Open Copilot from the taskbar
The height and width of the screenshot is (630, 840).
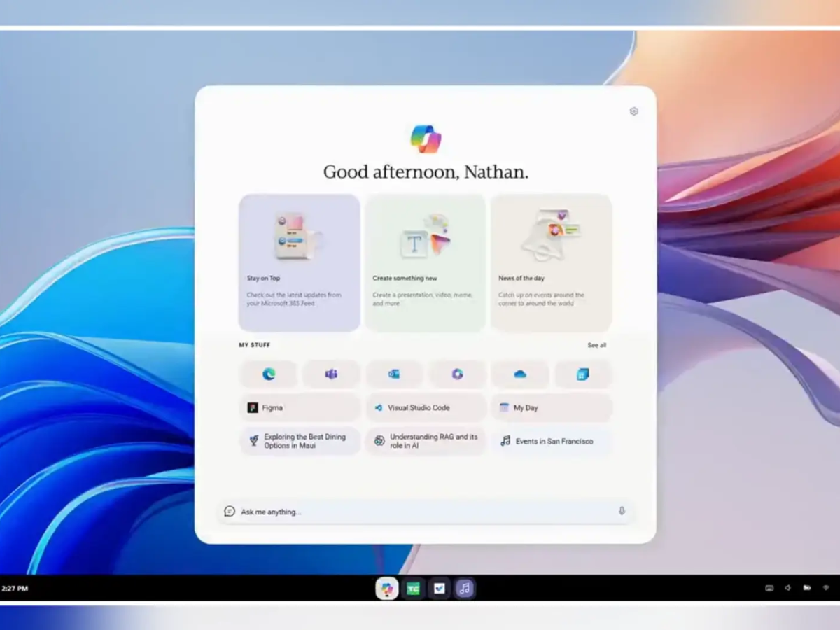pyautogui.click(x=387, y=589)
